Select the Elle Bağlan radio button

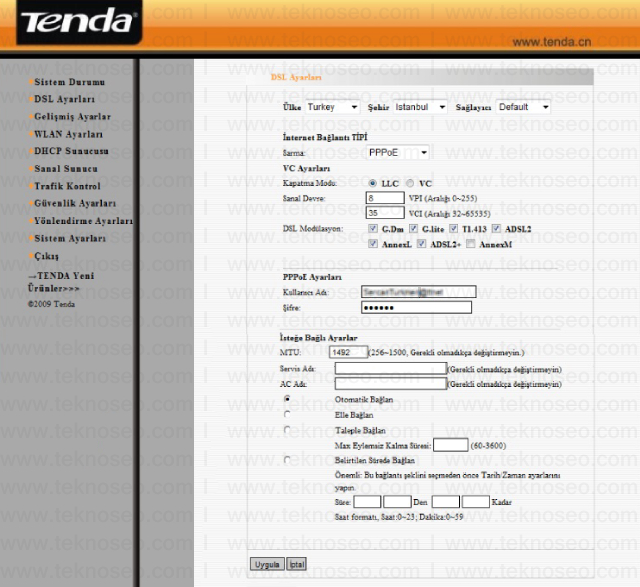(x=287, y=414)
